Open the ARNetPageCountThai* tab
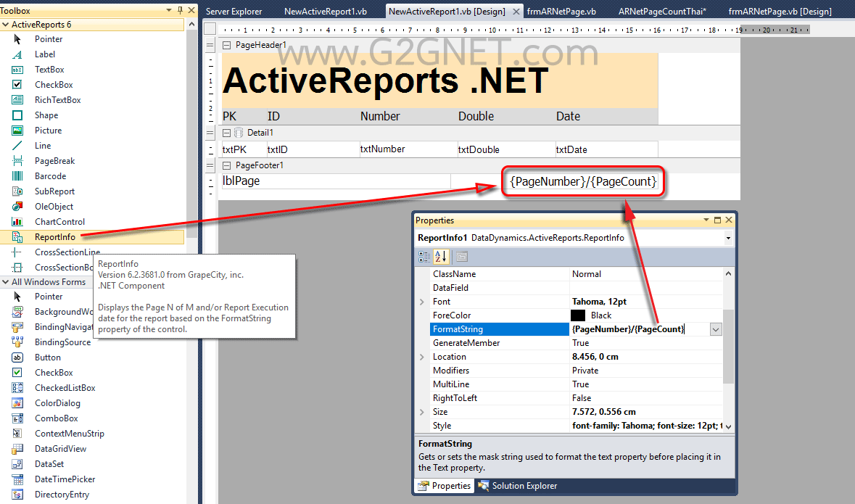 point(662,12)
